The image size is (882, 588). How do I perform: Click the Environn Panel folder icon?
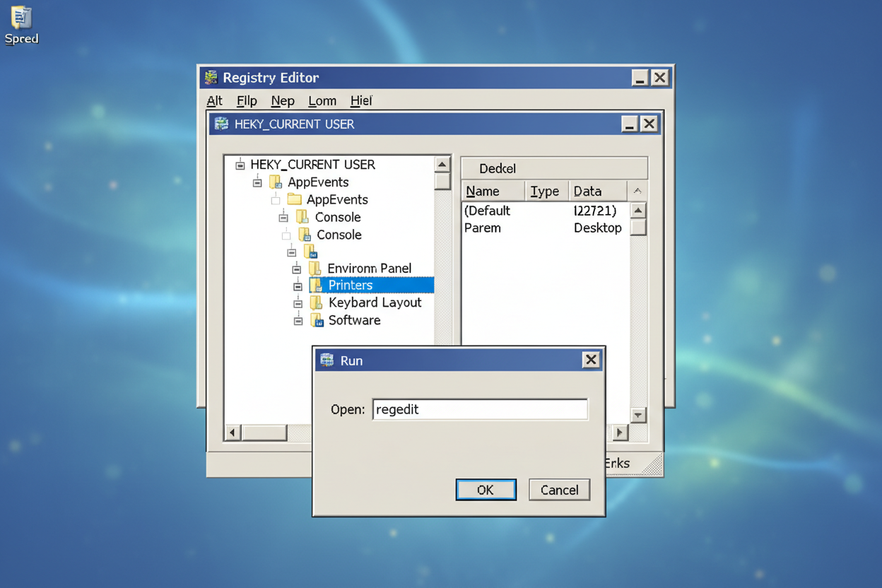click(315, 269)
